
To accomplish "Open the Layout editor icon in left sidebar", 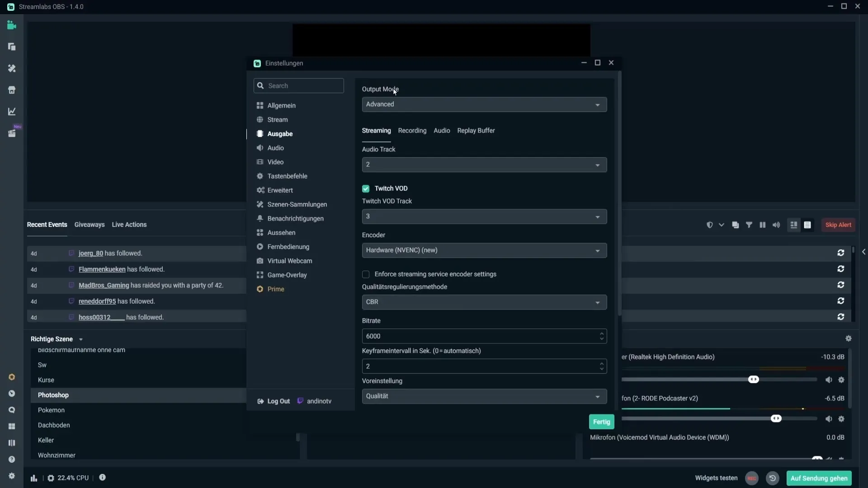I will coord(12,47).
